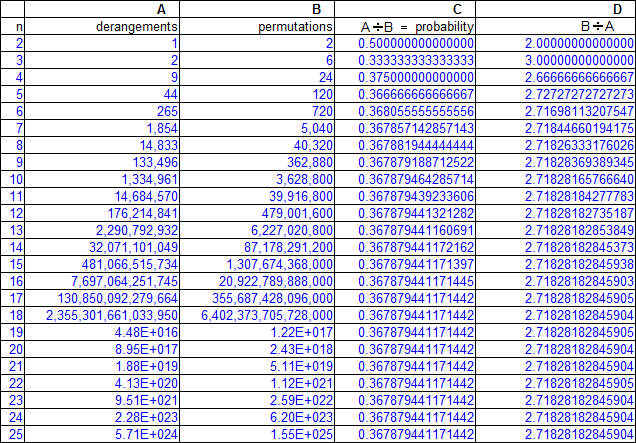Viewport: 636px width, 443px height.
Task: Select permutations cell 24
Action: tap(257, 77)
